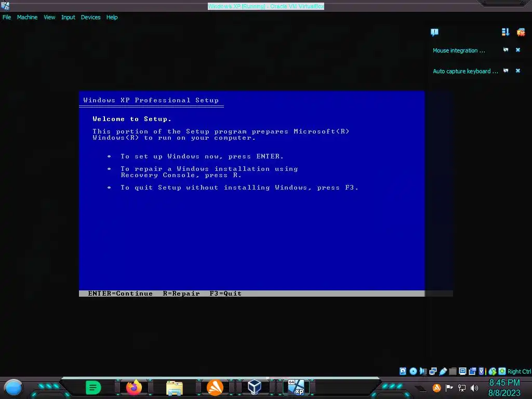
Task: Show hidden tray icons expander
Action: tap(420, 388)
